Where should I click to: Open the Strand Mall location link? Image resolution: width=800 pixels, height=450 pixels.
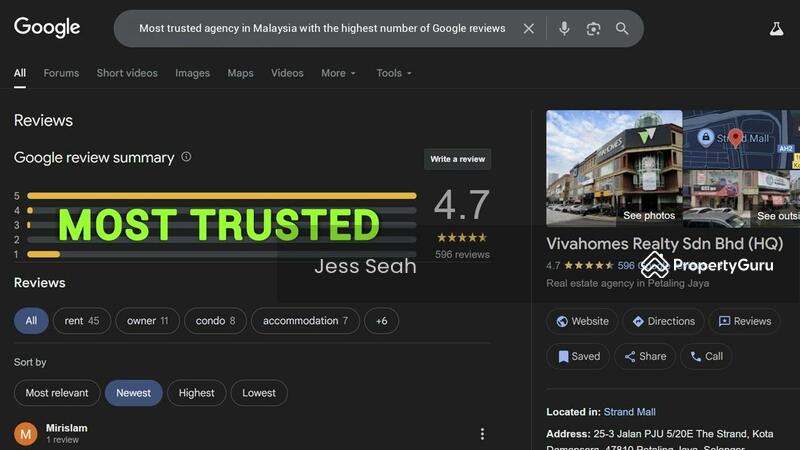tap(629, 412)
